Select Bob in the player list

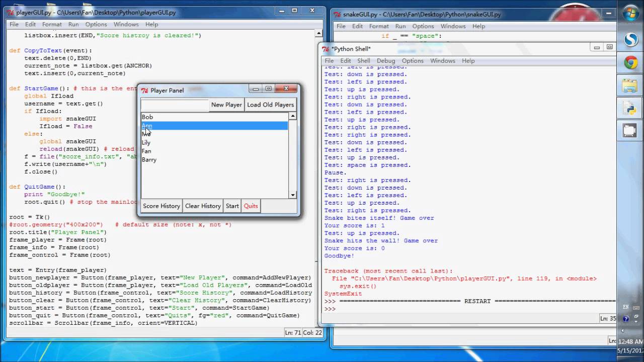(x=214, y=117)
